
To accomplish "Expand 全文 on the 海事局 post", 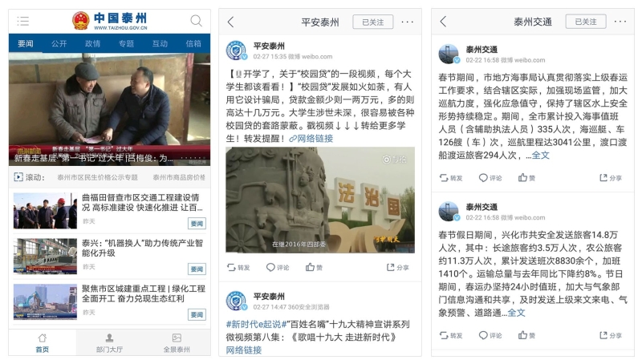I will [540, 156].
